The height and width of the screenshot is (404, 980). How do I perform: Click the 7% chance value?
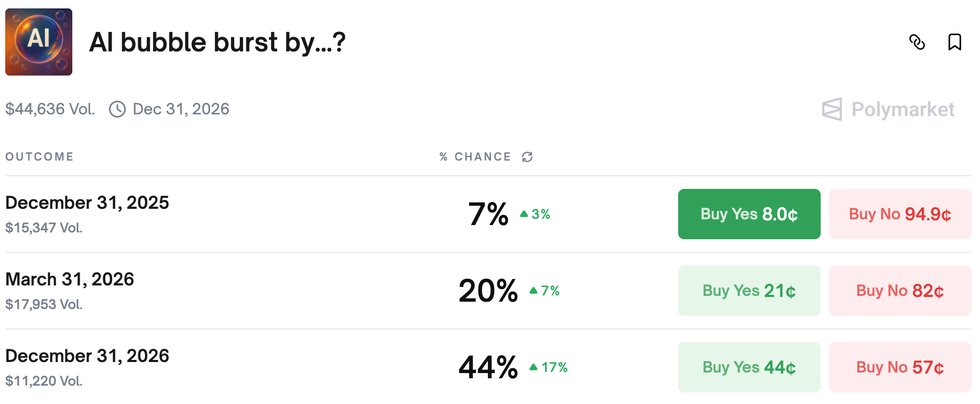[488, 214]
